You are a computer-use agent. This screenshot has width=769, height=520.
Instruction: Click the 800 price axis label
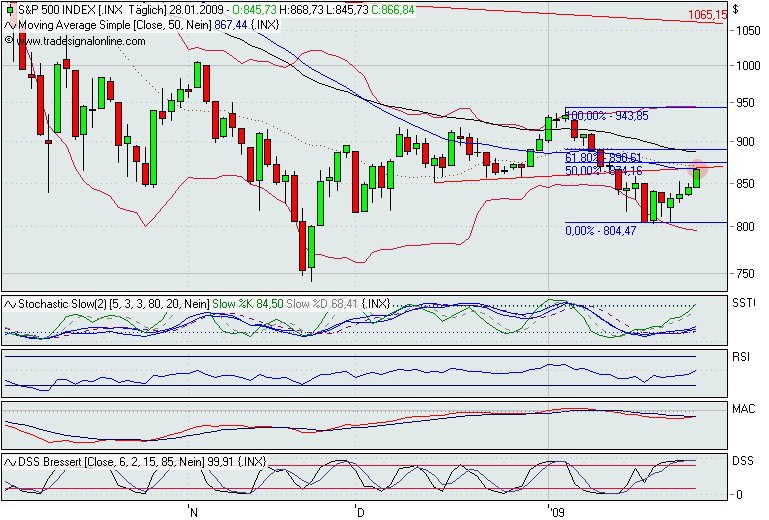[x=744, y=227]
